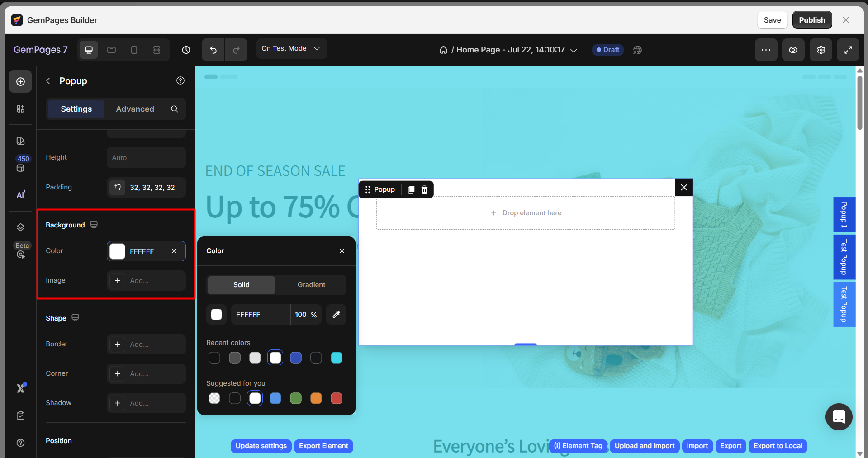The height and width of the screenshot is (458, 868).
Task: Open page settings gear icon
Action: [821, 50]
